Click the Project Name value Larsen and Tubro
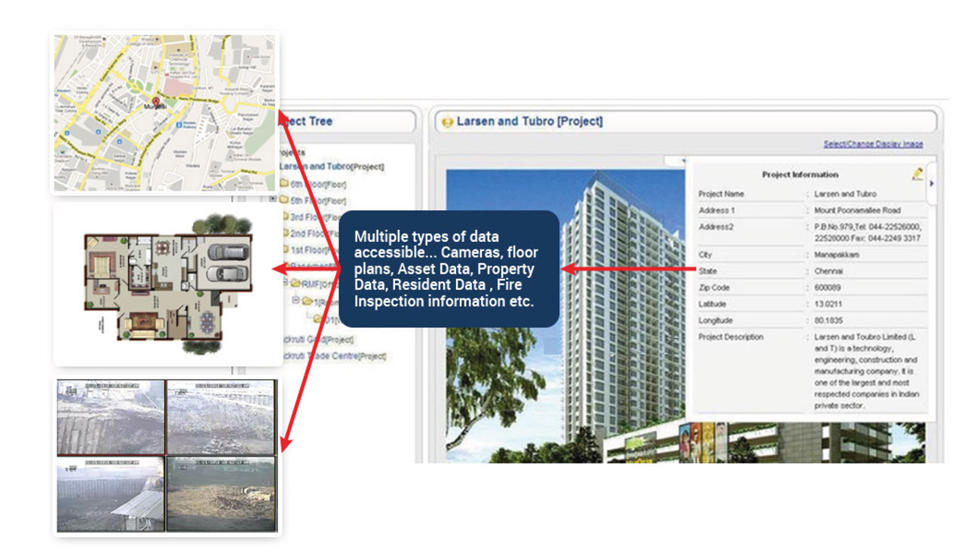Viewport: 980px width, 559px height. point(845,194)
